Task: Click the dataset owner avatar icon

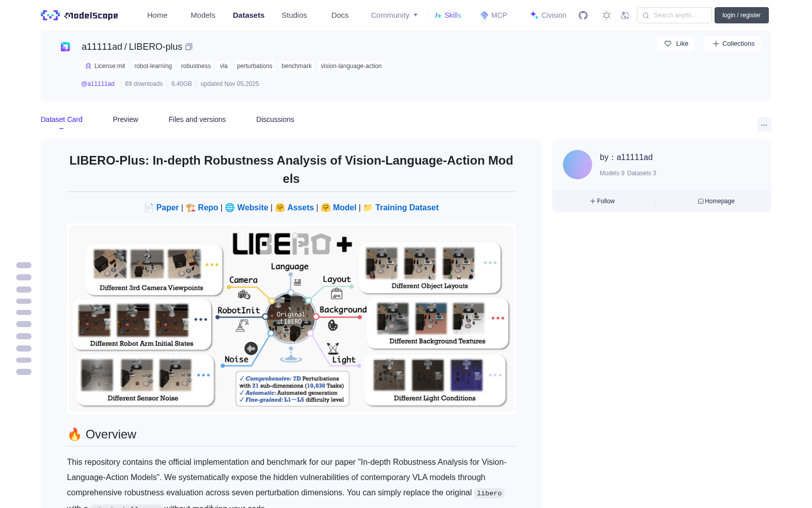Action: (x=65, y=47)
